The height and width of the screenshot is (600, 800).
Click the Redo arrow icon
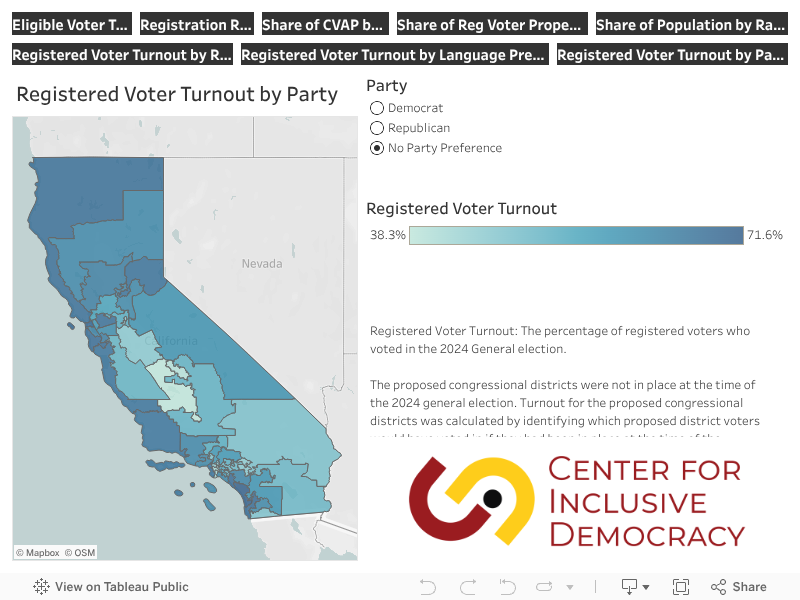[x=467, y=587]
